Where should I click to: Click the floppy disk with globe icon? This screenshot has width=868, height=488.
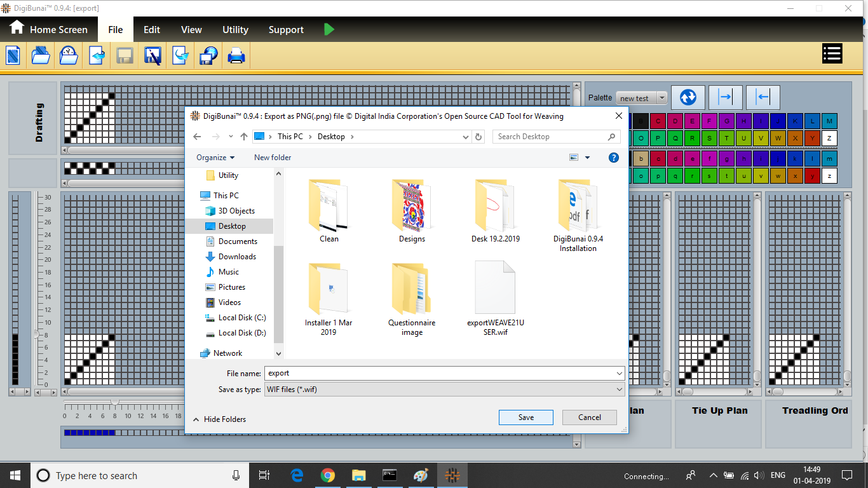point(208,56)
